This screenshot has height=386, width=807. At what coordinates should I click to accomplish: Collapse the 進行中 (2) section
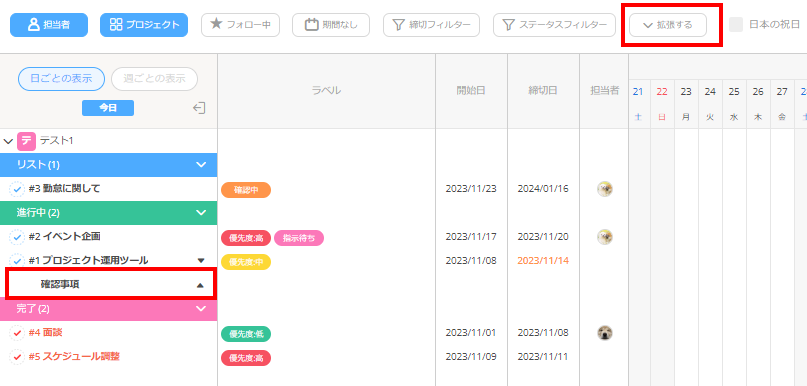point(201,213)
